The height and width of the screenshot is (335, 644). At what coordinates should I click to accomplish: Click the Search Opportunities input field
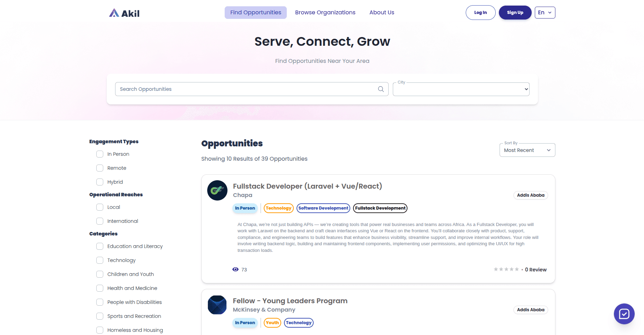tap(252, 89)
